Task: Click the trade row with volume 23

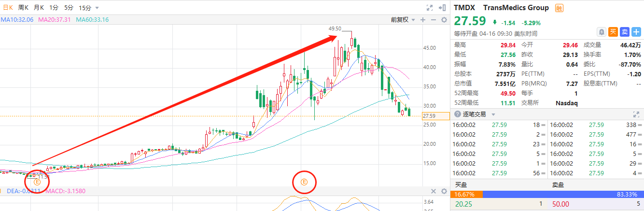Action: click(x=499, y=144)
